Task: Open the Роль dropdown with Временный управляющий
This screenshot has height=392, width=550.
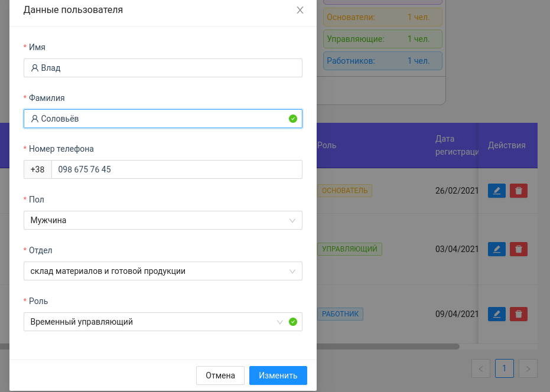Action: pyautogui.click(x=163, y=322)
